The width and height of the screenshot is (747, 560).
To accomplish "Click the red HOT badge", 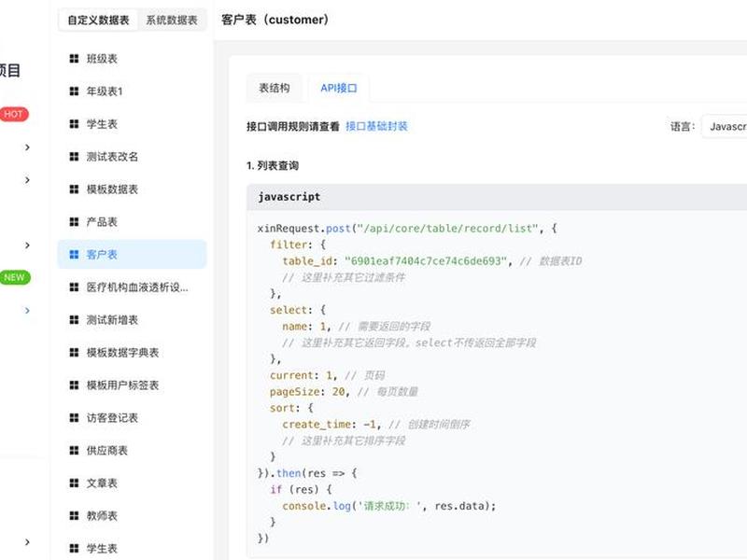I will pos(14,114).
